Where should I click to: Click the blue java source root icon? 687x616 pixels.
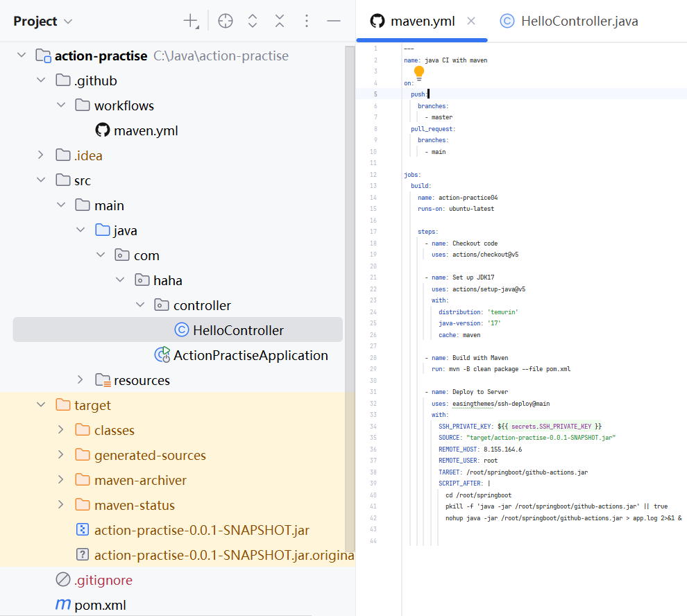103,230
